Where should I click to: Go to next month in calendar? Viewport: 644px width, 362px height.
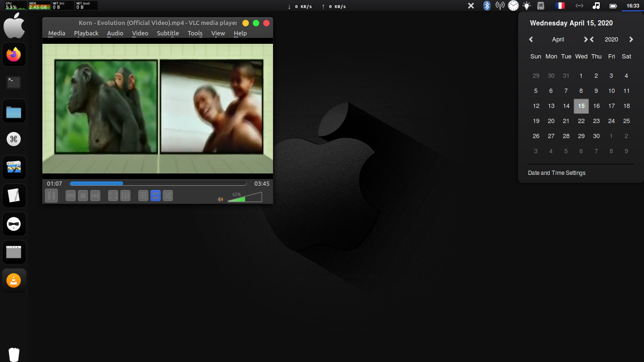click(586, 40)
